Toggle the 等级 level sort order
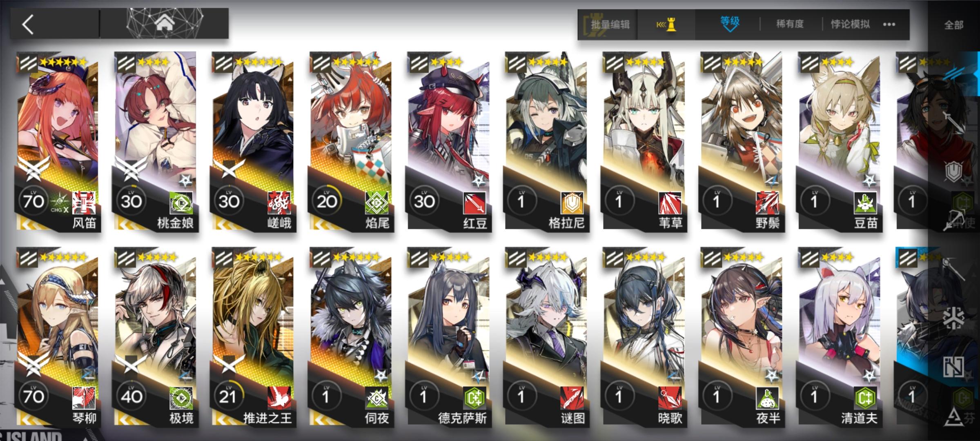980x441 pixels. point(730,24)
